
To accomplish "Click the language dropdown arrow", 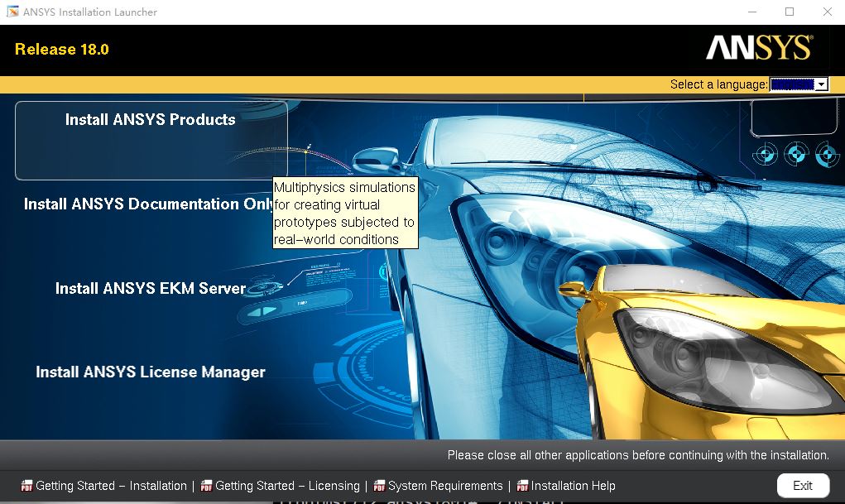I will [x=821, y=84].
